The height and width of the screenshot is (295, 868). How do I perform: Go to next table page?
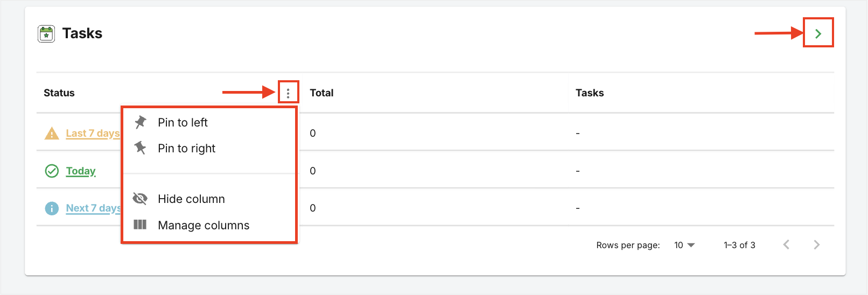pyautogui.click(x=816, y=245)
